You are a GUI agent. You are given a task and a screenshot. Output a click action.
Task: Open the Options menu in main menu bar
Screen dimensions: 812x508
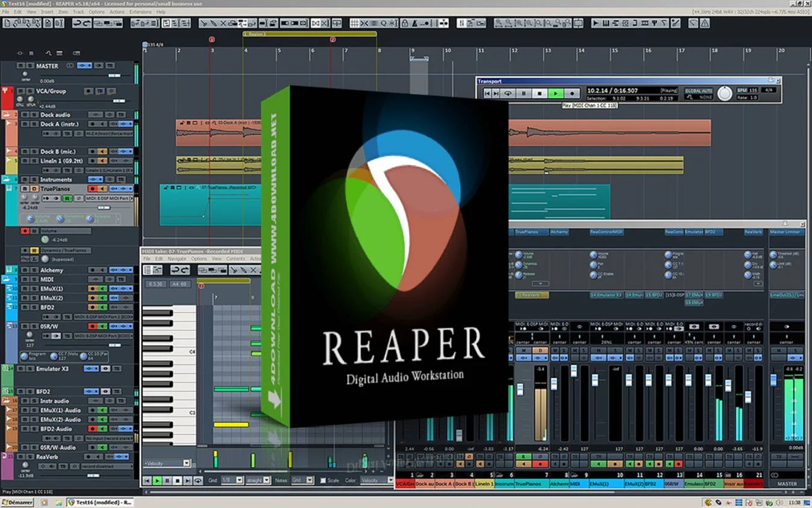click(96, 11)
